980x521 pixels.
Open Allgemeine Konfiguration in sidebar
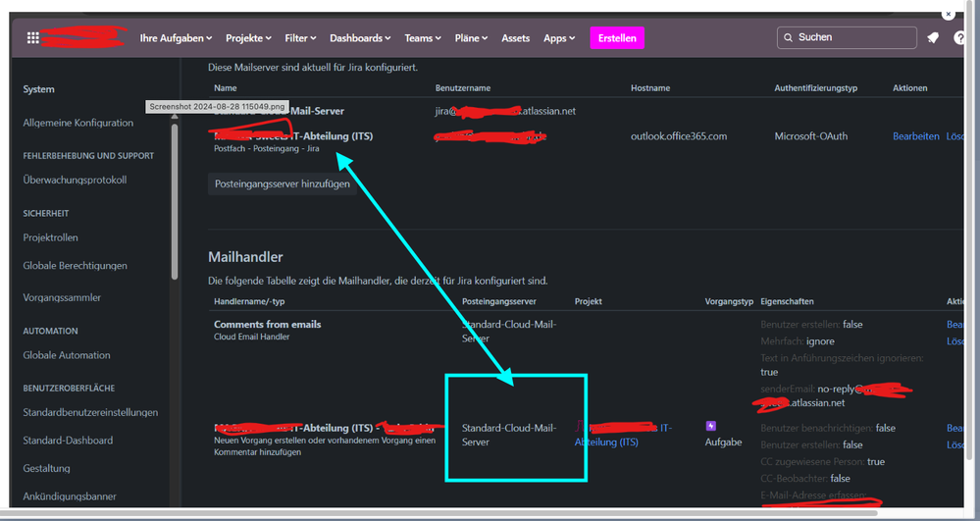click(x=78, y=123)
